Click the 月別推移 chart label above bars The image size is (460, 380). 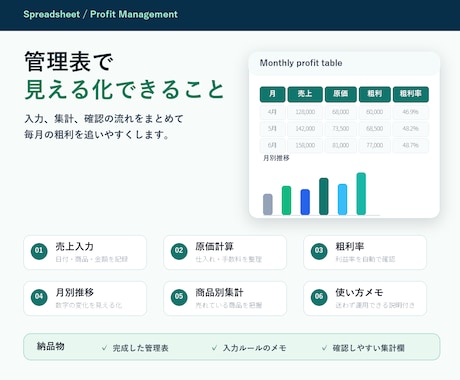click(x=276, y=158)
